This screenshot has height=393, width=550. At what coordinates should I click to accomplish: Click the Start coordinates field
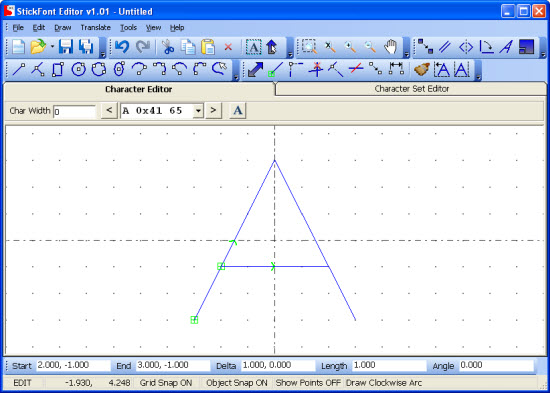(73, 366)
